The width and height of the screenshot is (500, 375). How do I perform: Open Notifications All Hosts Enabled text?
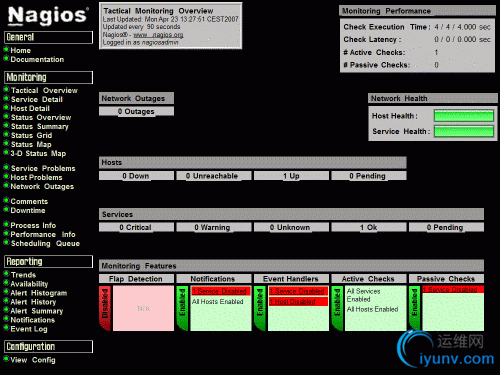218,301
